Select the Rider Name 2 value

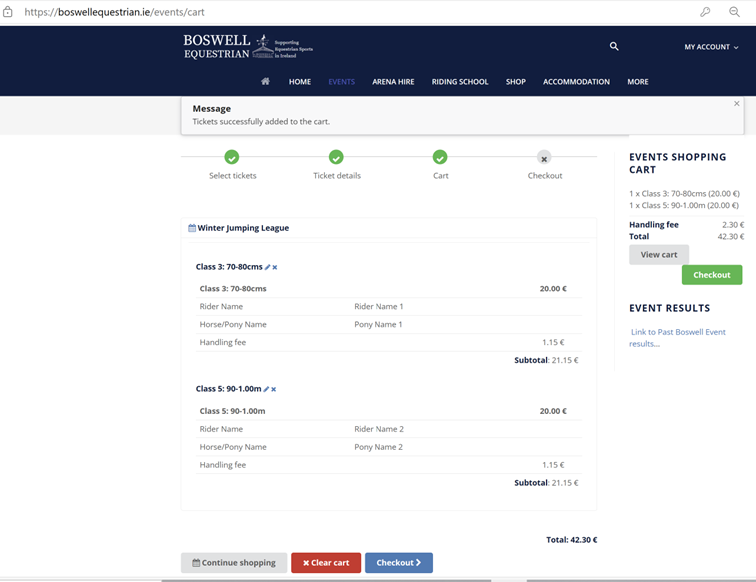(x=379, y=429)
